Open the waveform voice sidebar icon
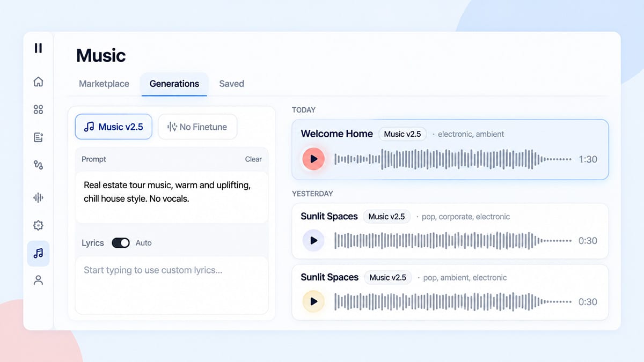This screenshot has height=362, width=644. coord(38,197)
